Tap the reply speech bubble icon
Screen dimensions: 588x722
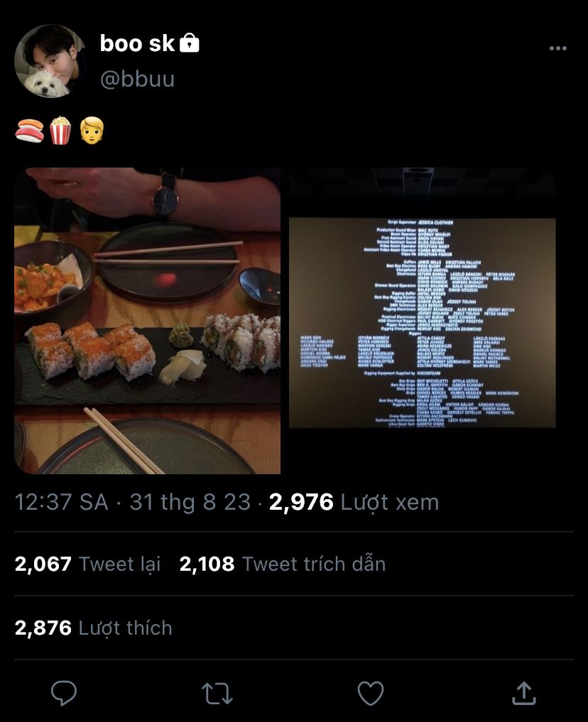tap(63, 693)
